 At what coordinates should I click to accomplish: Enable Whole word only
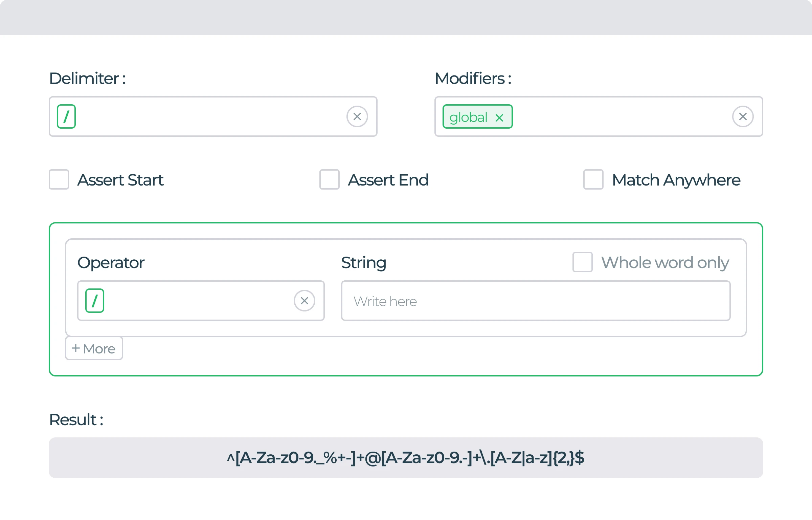coord(582,262)
